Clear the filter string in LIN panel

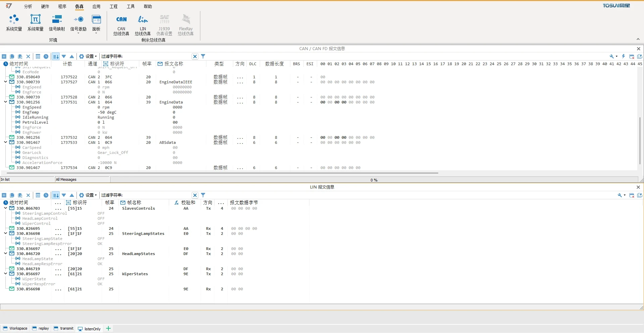pyautogui.click(x=195, y=195)
